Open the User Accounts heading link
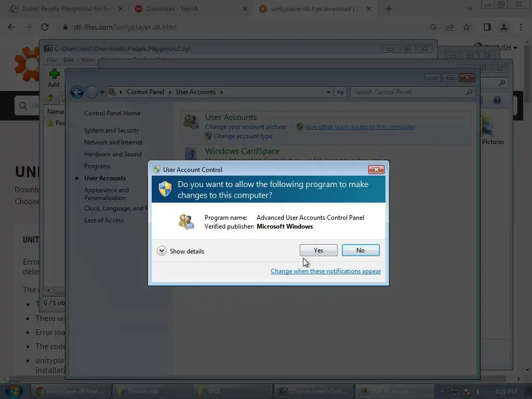The height and width of the screenshot is (399, 532). pyautogui.click(x=231, y=117)
